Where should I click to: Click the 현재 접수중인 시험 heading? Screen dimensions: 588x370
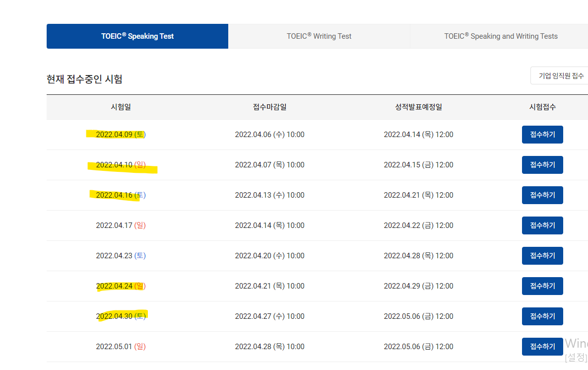pos(84,79)
